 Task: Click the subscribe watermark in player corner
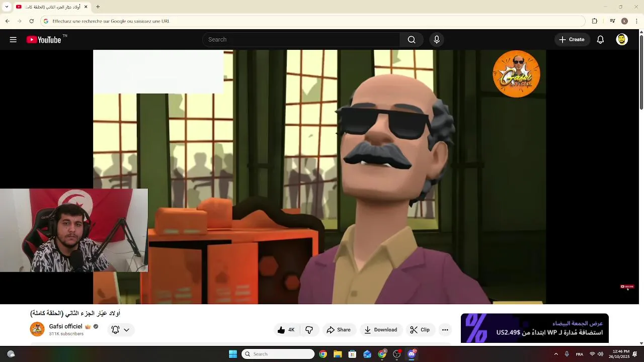[627, 287]
